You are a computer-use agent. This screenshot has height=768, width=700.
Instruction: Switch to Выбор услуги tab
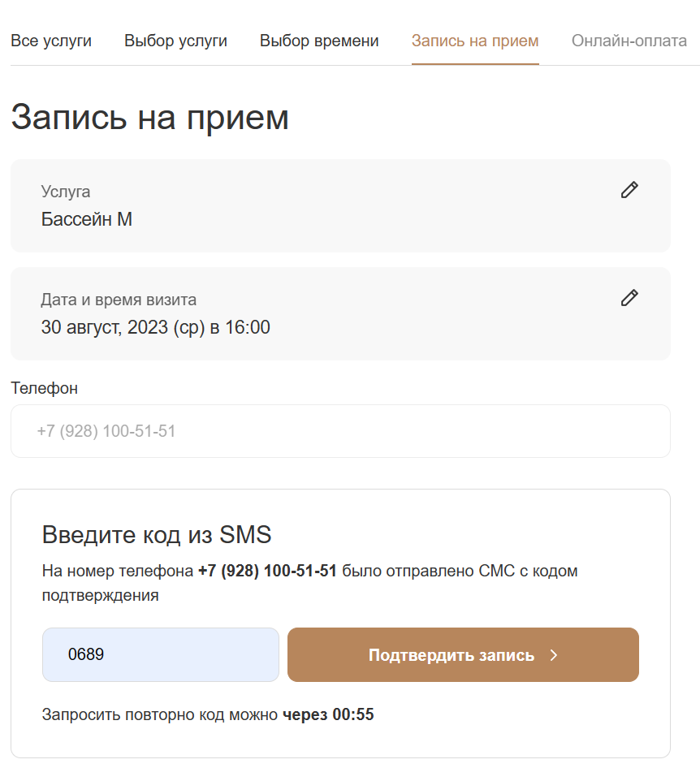pos(175,41)
